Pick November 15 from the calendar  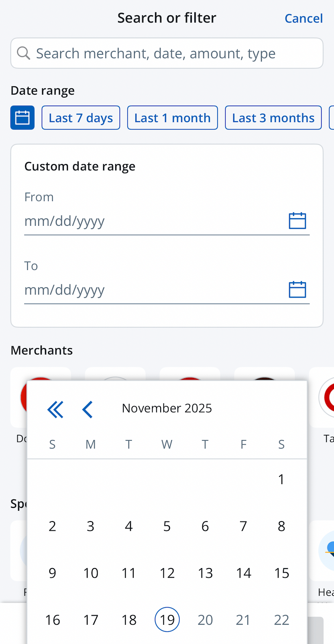point(281,573)
